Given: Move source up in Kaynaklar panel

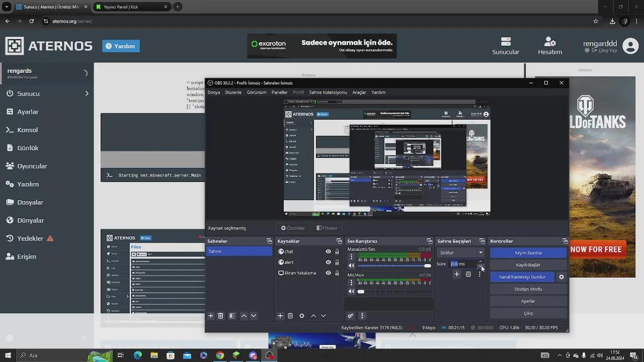Looking at the screenshot, I should pos(313,316).
